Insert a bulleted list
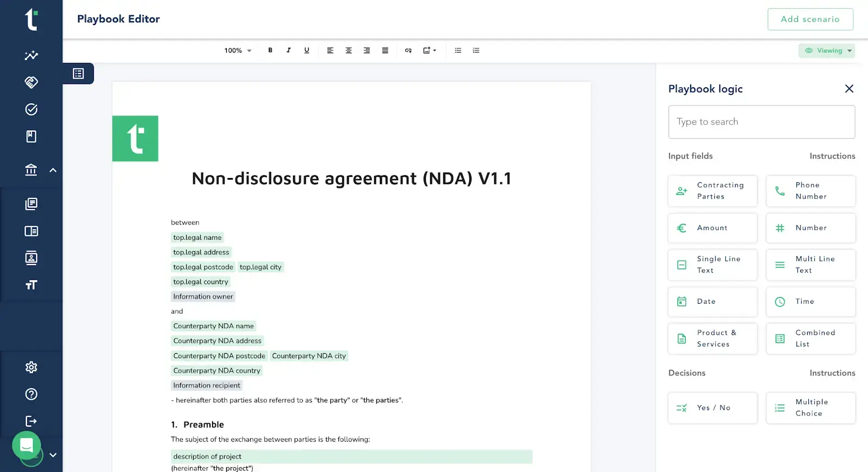This screenshot has height=472, width=868. point(458,50)
